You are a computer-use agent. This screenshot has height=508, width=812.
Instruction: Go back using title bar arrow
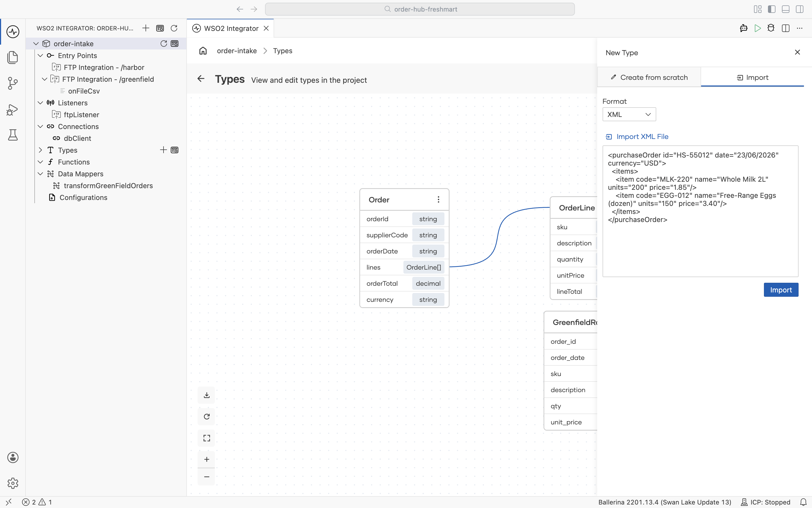(x=240, y=9)
